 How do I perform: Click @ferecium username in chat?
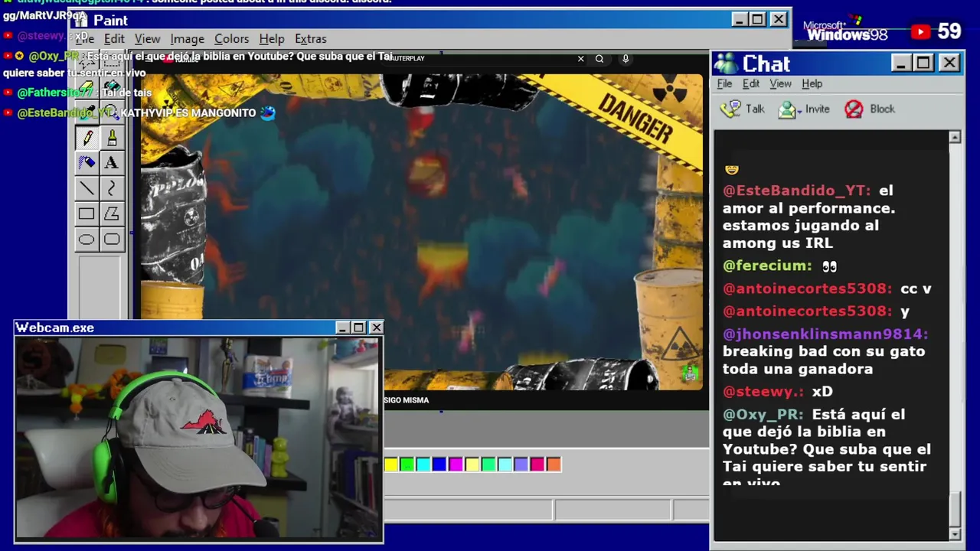pos(767,266)
